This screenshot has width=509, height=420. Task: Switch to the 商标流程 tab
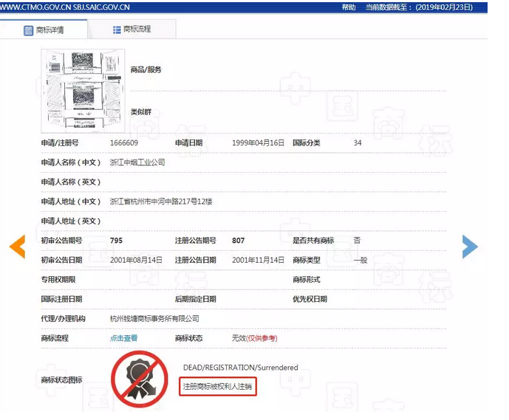[131, 30]
